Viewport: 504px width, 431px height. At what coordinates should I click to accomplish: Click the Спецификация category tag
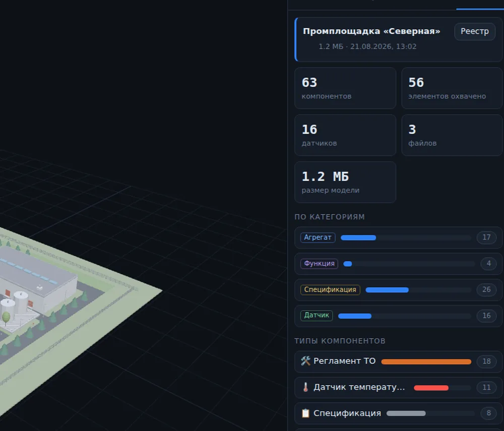pos(330,289)
